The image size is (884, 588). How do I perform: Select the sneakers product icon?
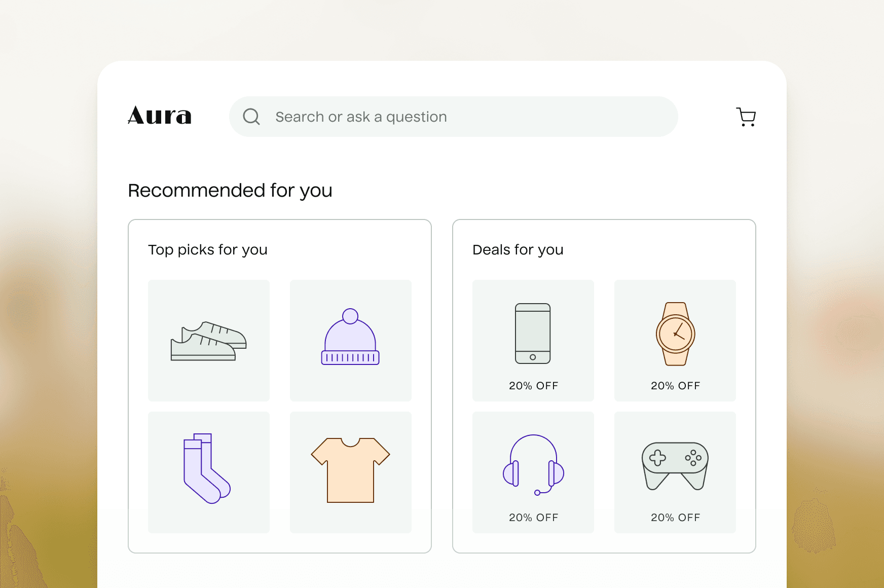coord(208,341)
